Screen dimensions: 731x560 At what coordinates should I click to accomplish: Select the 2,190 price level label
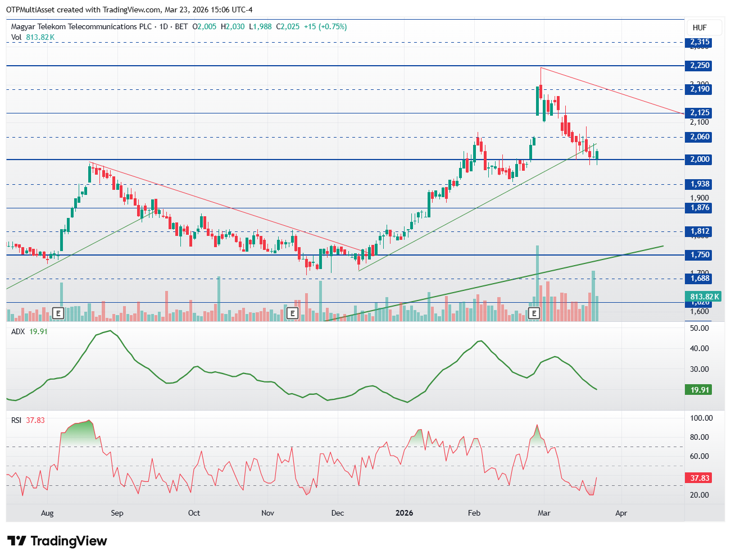point(700,89)
